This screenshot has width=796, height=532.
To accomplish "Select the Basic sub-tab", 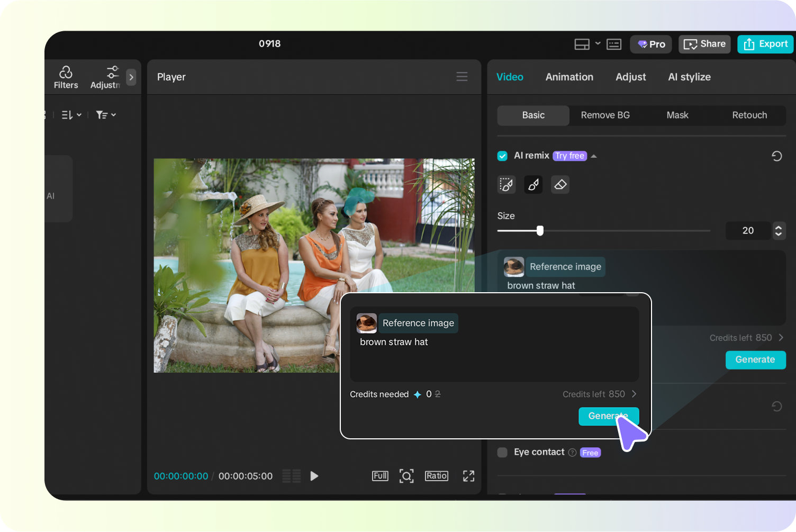I will 533,115.
